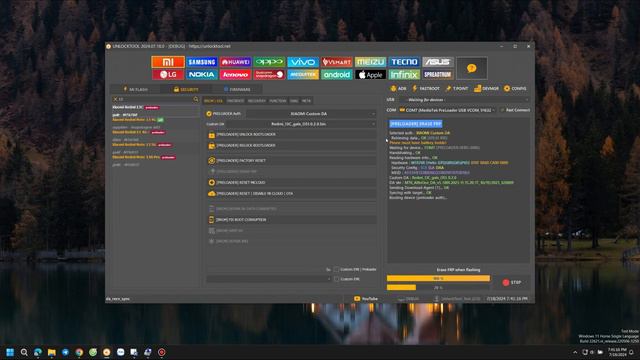Run Preloader Relock Bootloader
The height and width of the screenshot is (360, 640).
pos(291,145)
